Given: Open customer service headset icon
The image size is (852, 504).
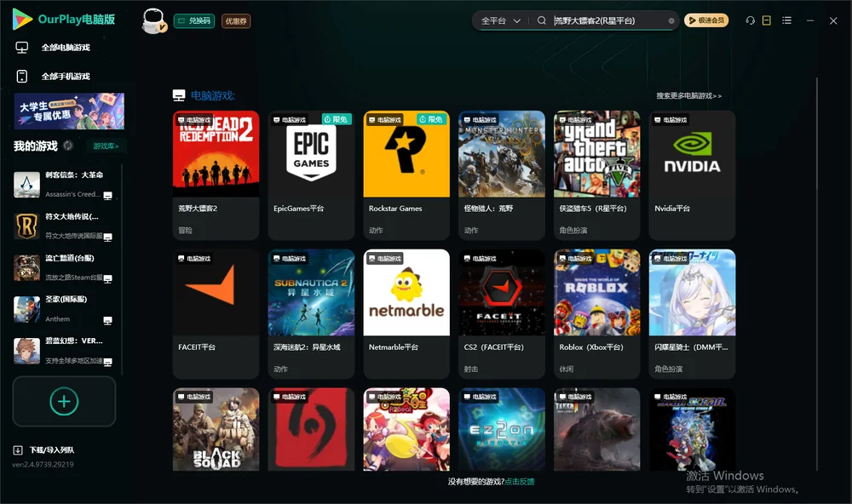Looking at the screenshot, I should (750, 20).
